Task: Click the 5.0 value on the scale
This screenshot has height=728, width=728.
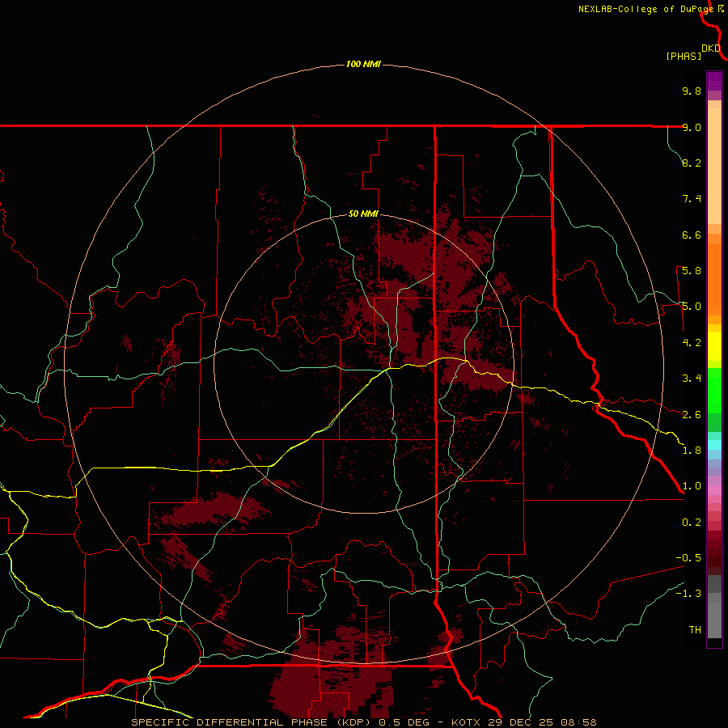Action: point(692,307)
